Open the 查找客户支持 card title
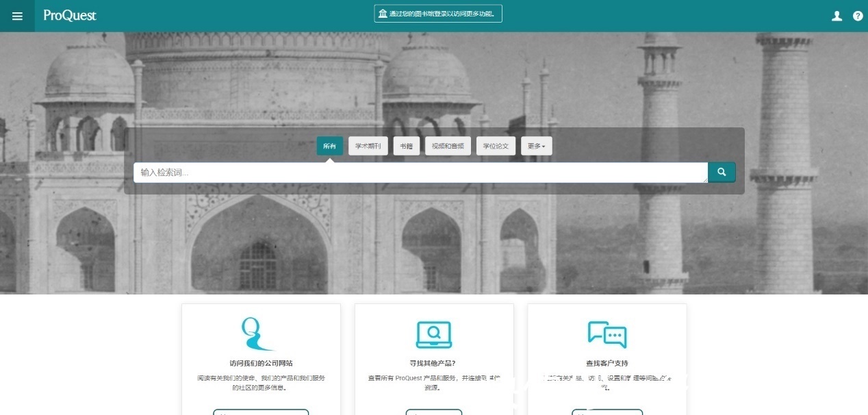The height and width of the screenshot is (415, 868). click(607, 363)
